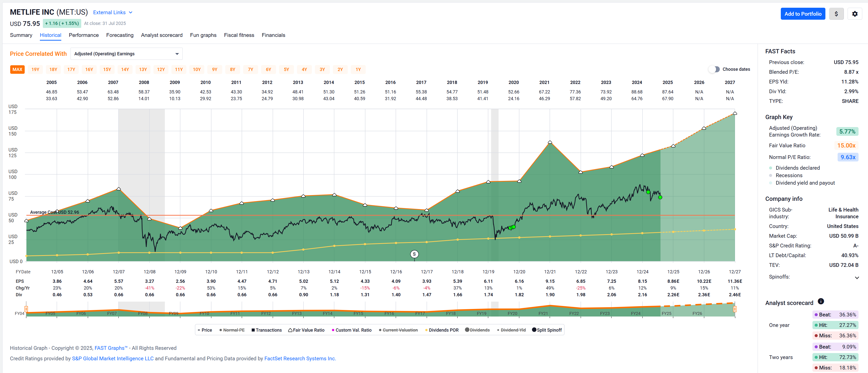Click the 12/07 fair value triangle marker
The height and width of the screenshot is (373, 868).
(x=119, y=189)
